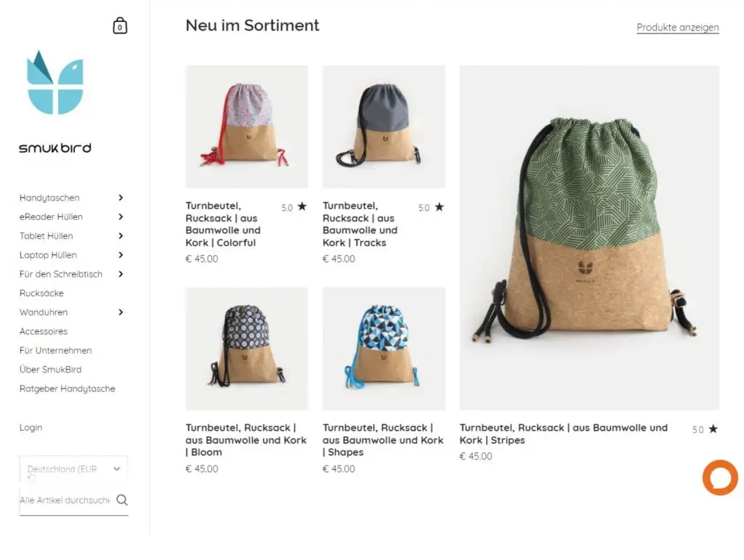Expand the Laptop Hüllen submenu arrow
Image resolution: width=744 pixels, height=560 pixels.
[121, 255]
